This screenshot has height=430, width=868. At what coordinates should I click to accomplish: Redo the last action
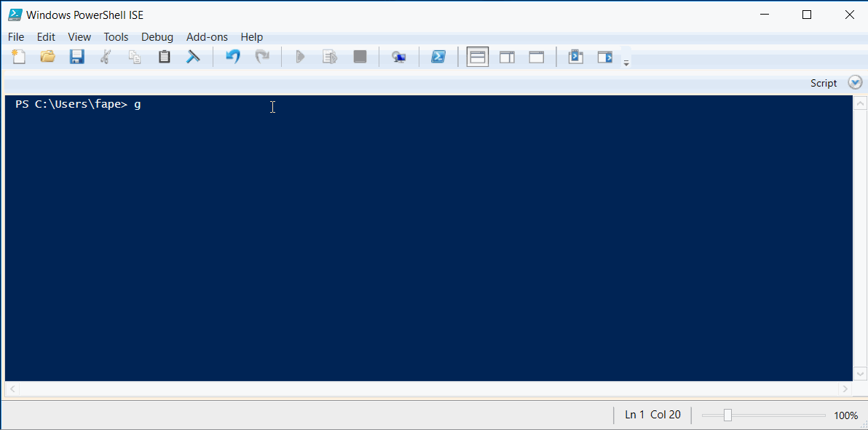pyautogui.click(x=262, y=57)
